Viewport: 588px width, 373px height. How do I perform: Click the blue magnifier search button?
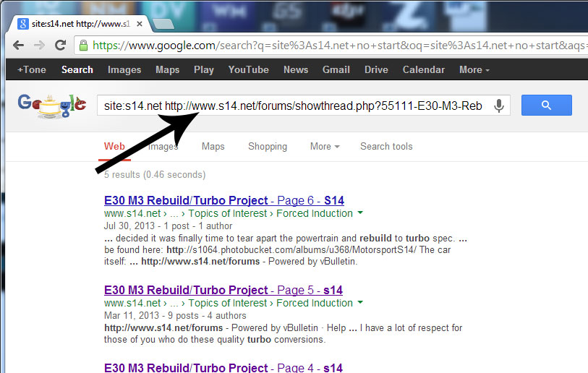point(546,106)
